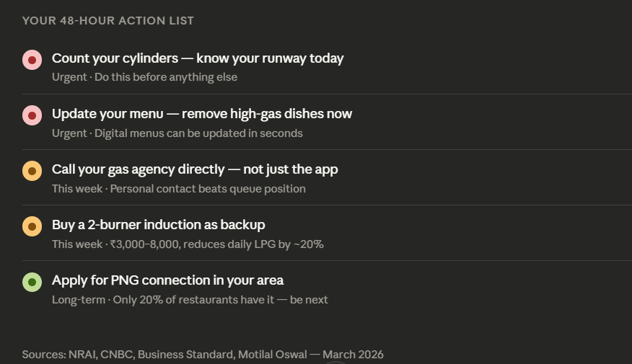
Task: Select "Update your menu — remove high-gas dishes now"
Action: (x=202, y=114)
